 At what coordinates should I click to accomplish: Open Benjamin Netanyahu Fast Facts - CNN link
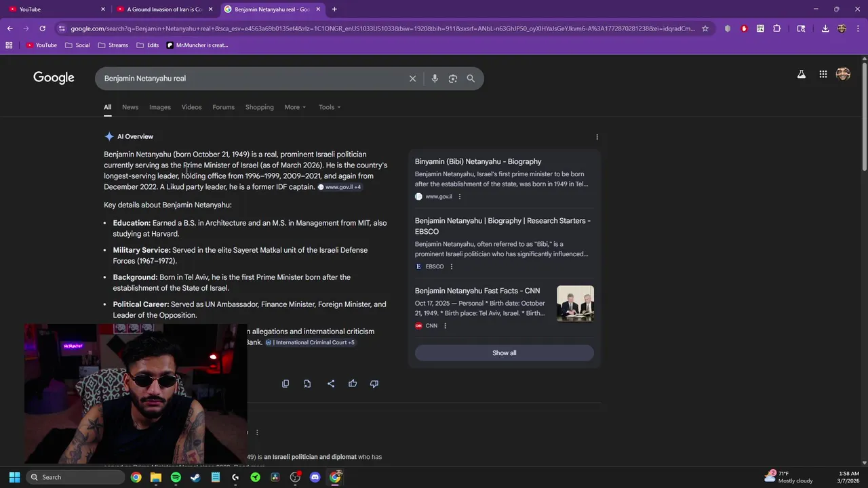[477, 291]
